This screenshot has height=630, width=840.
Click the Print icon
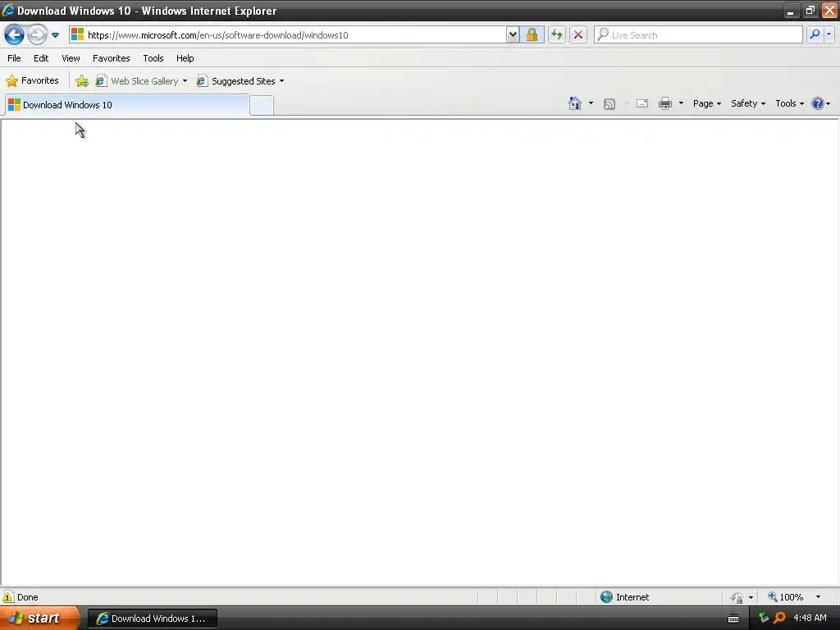pos(664,103)
